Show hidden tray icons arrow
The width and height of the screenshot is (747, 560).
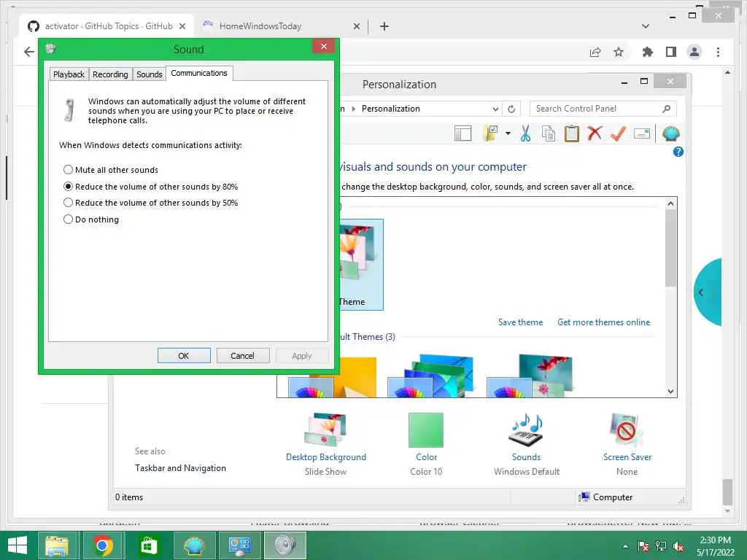pos(625,546)
